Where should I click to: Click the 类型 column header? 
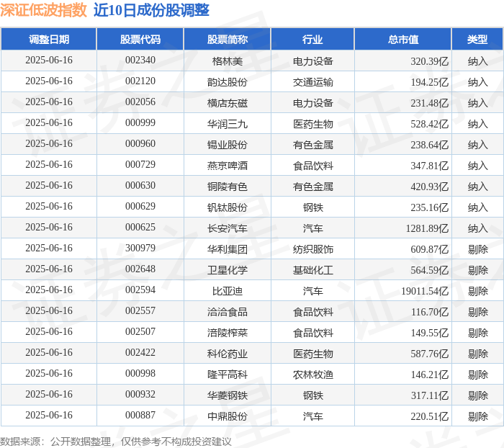(x=477, y=39)
